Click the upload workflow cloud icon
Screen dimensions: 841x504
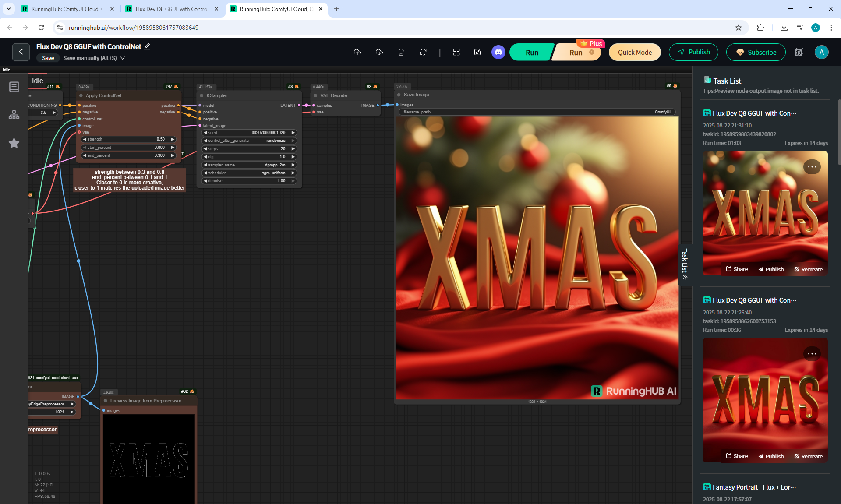pyautogui.click(x=357, y=52)
